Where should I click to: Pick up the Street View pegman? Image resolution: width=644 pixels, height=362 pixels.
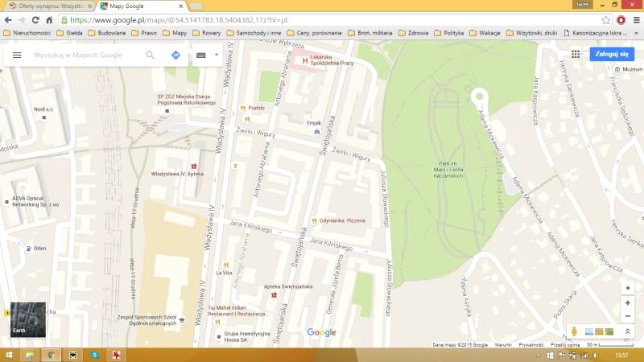pos(575,331)
